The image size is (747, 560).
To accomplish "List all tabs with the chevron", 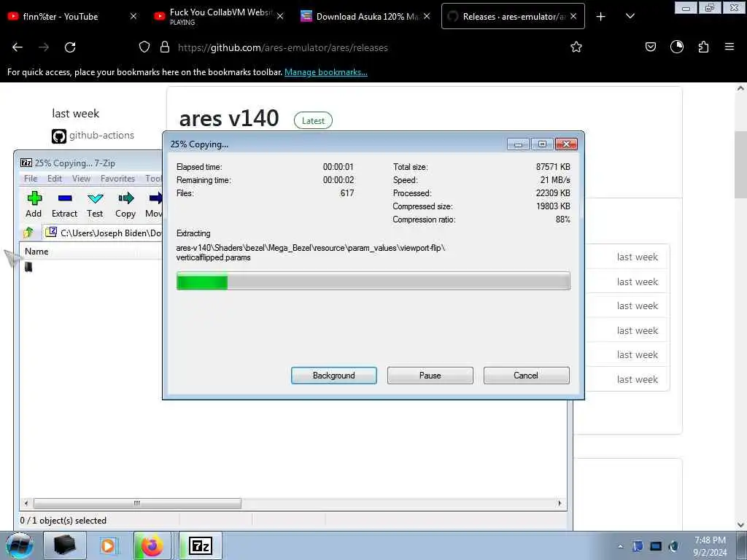I will click(x=630, y=16).
